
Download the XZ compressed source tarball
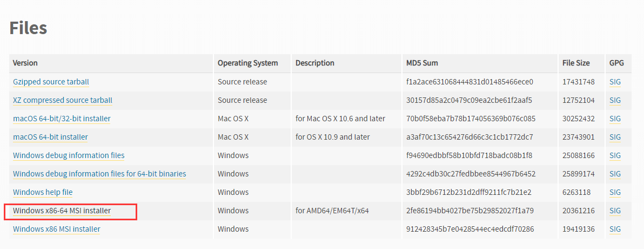(63, 100)
